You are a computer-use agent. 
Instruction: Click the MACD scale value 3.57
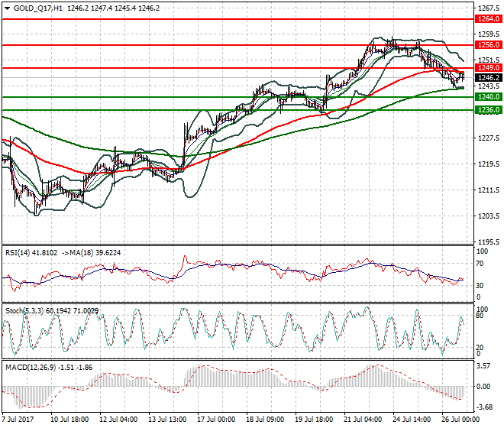483,366
